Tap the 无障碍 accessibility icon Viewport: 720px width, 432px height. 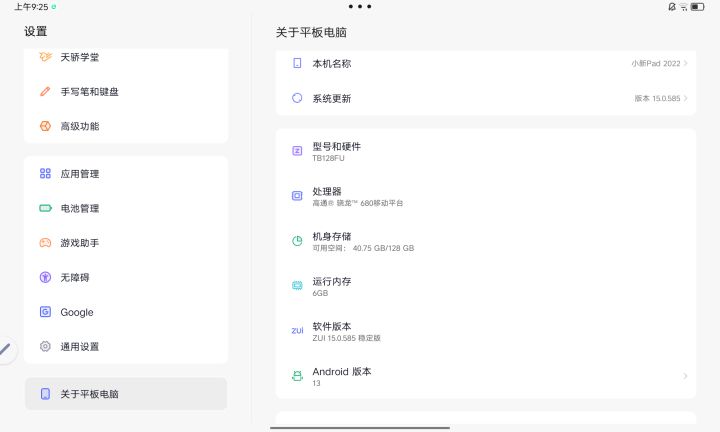(45, 277)
